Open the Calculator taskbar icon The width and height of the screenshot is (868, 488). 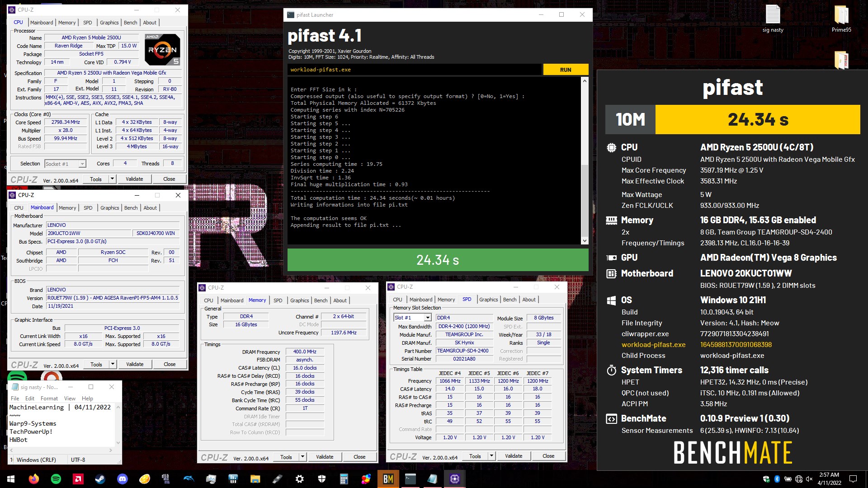(344, 479)
